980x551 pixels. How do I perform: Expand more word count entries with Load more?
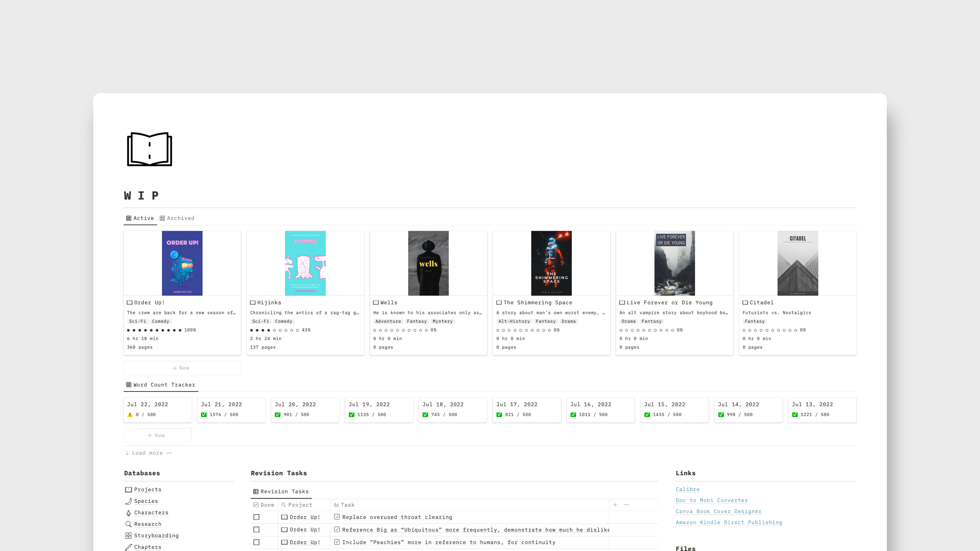coord(144,453)
